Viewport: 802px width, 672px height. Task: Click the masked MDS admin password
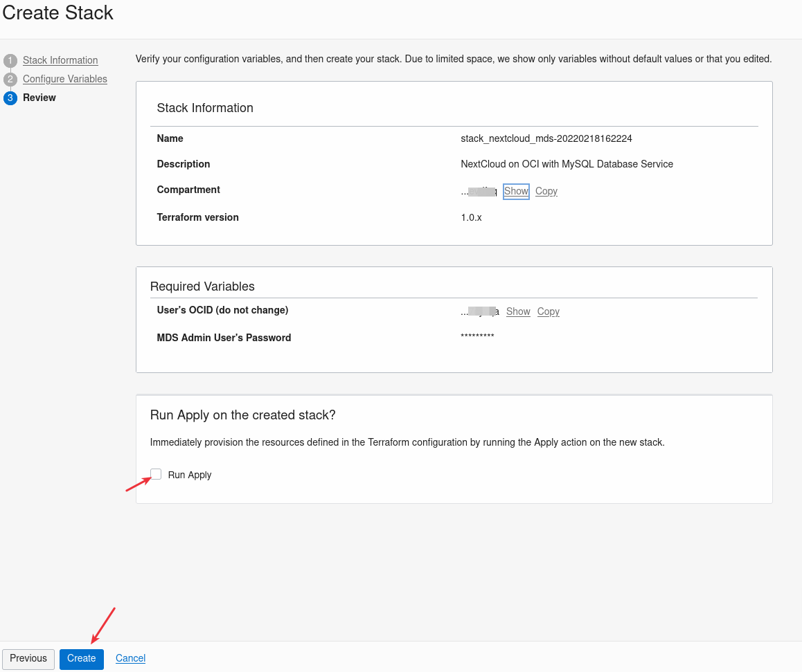pyautogui.click(x=477, y=338)
